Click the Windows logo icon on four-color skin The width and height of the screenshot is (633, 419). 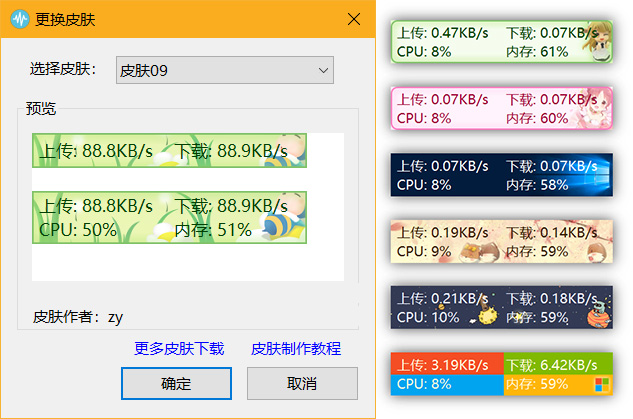click(602, 384)
